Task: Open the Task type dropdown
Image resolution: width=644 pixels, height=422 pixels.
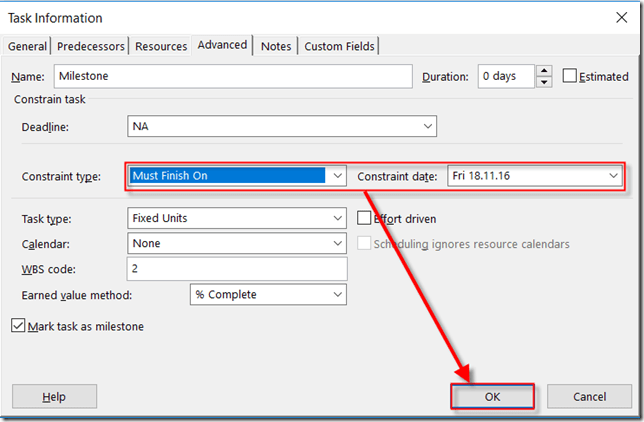Action: (x=337, y=218)
